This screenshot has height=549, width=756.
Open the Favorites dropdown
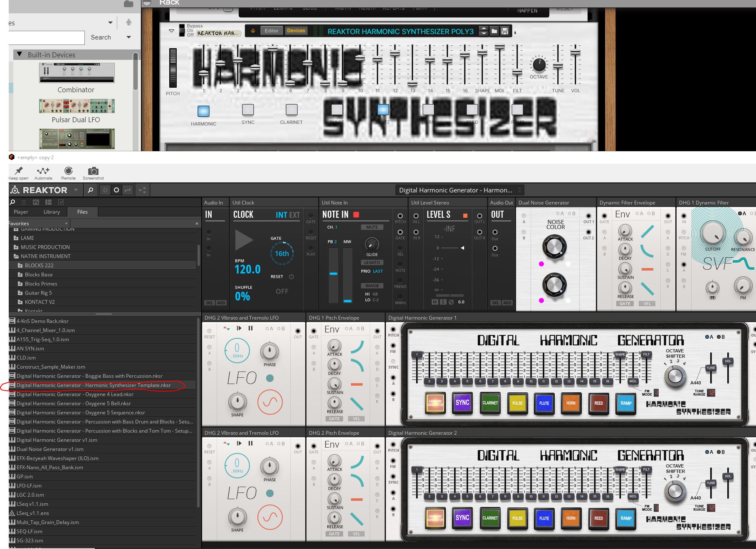coord(38,223)
